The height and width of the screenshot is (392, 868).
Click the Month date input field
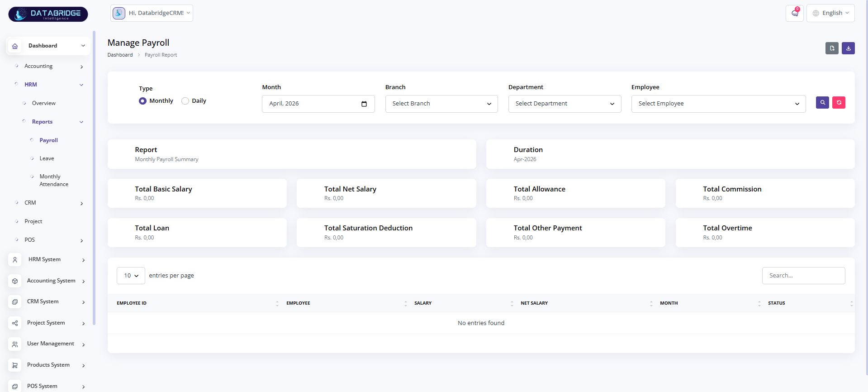[x=318, y=104]
